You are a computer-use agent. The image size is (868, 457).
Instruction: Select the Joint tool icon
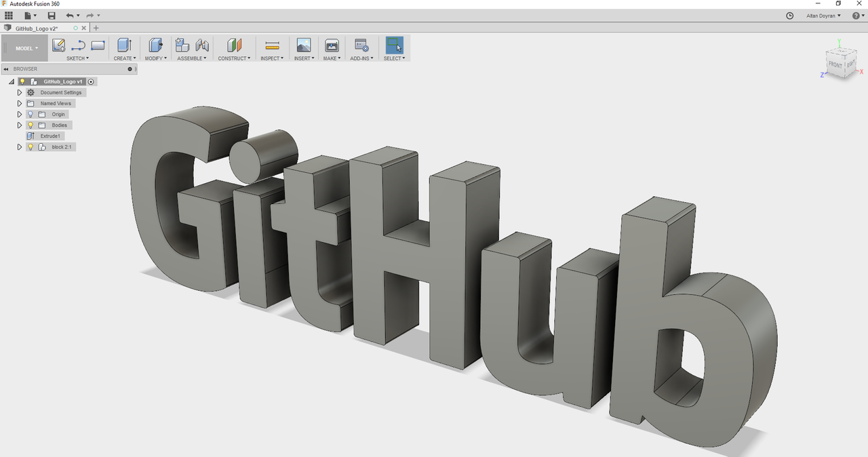click(x=201, y=45)
